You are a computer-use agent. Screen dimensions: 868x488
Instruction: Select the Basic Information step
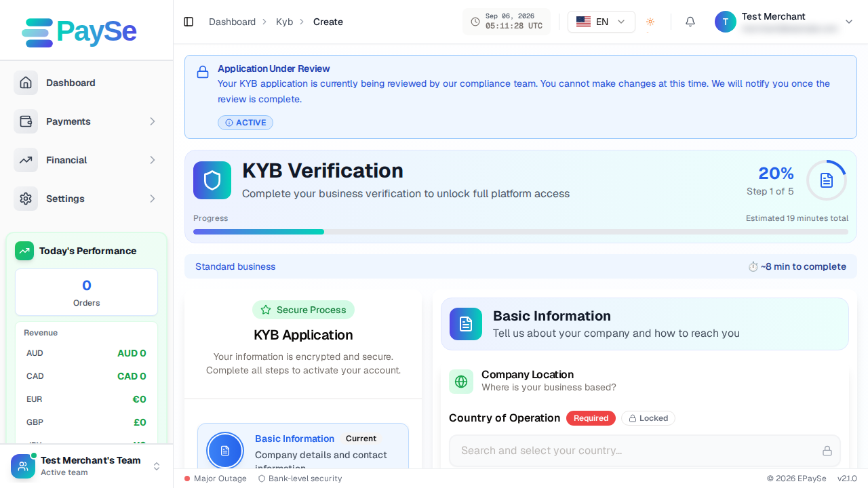(x=303, y=446)
